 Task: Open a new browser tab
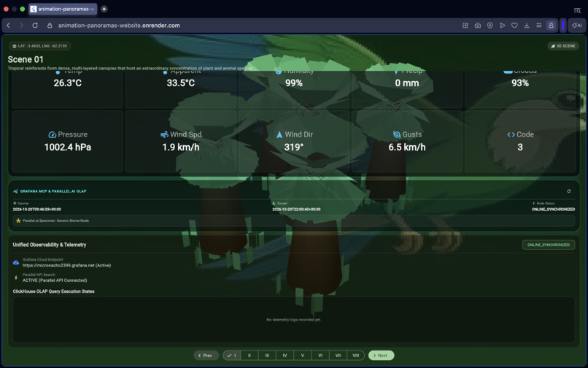coord(104,9)
